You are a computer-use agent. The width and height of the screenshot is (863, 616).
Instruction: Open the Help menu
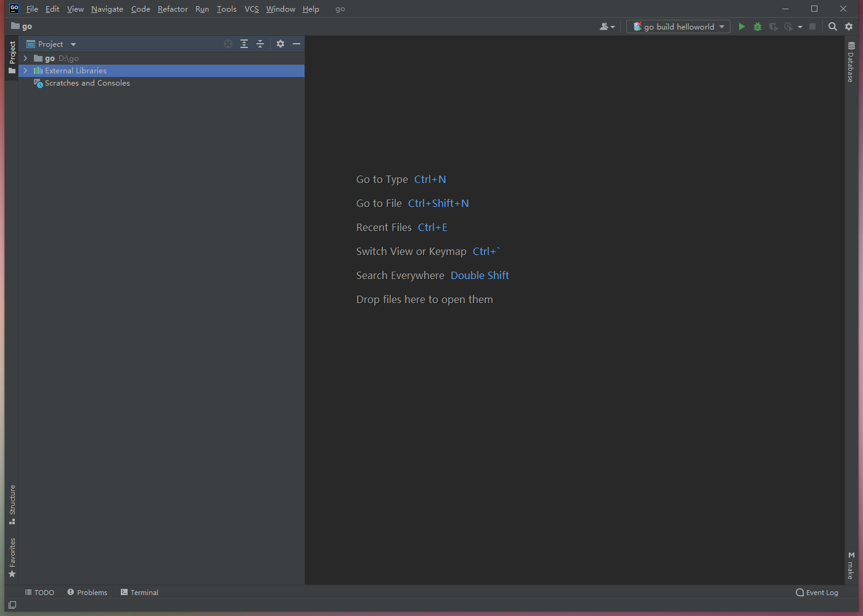pyautogui.click(x=311, y=9)
